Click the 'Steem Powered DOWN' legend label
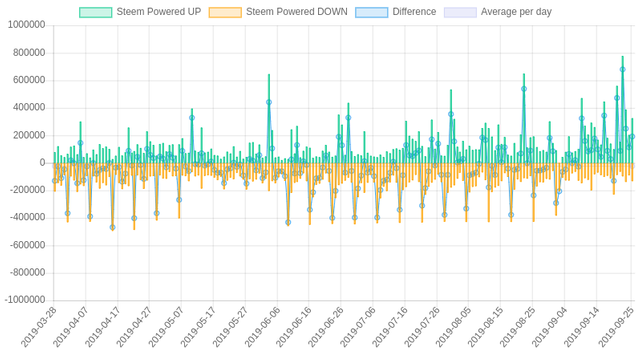Screen dimensions: 640x361 (x=297, y=12)
